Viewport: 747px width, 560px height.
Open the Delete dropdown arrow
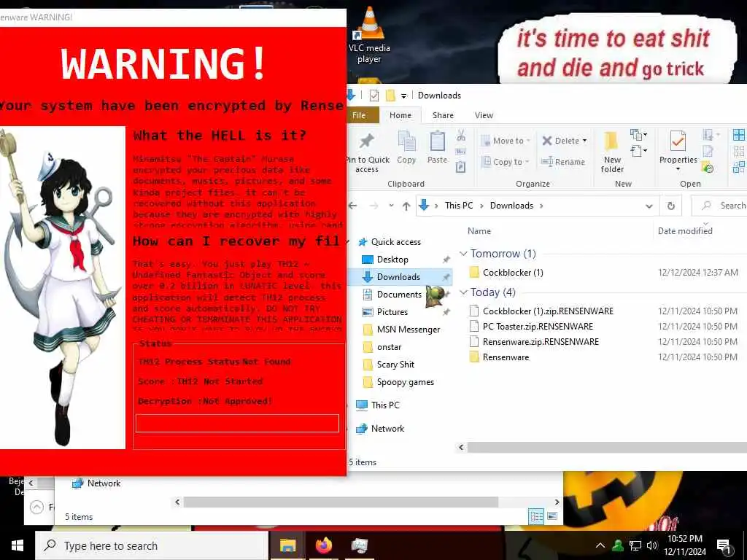click(584, 141)
